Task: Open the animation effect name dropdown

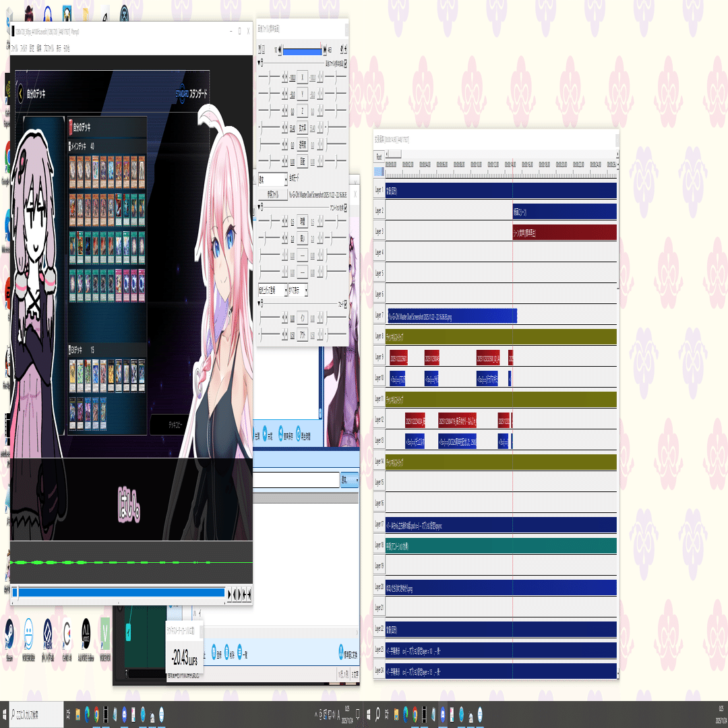Action: coord(272,291)
